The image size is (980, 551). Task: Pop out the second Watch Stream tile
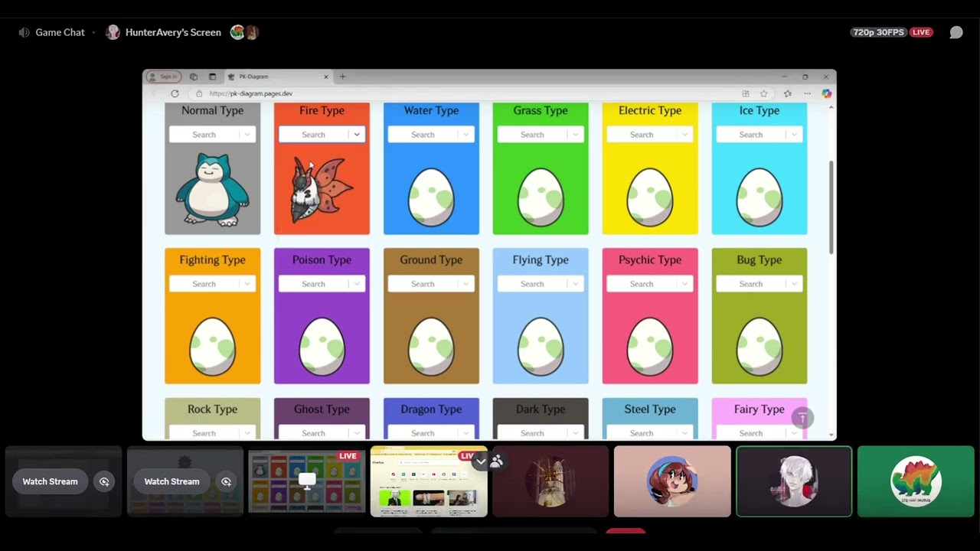(x=226, y=481)
